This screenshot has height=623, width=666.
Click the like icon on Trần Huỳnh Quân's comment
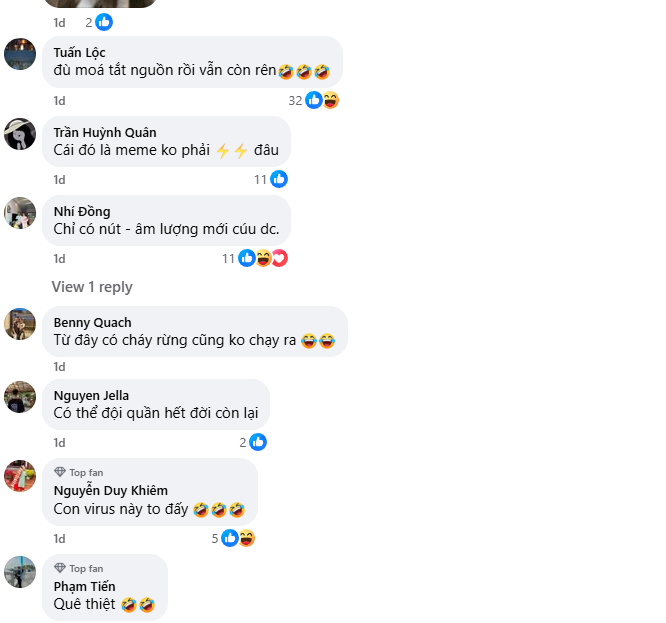pyautogui.click(x=279, y=179)
